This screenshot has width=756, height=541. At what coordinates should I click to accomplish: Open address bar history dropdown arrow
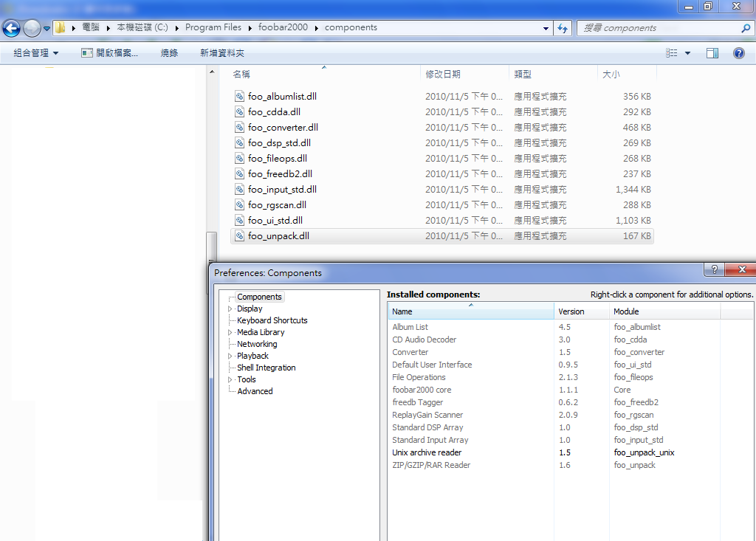click(546, 29)
